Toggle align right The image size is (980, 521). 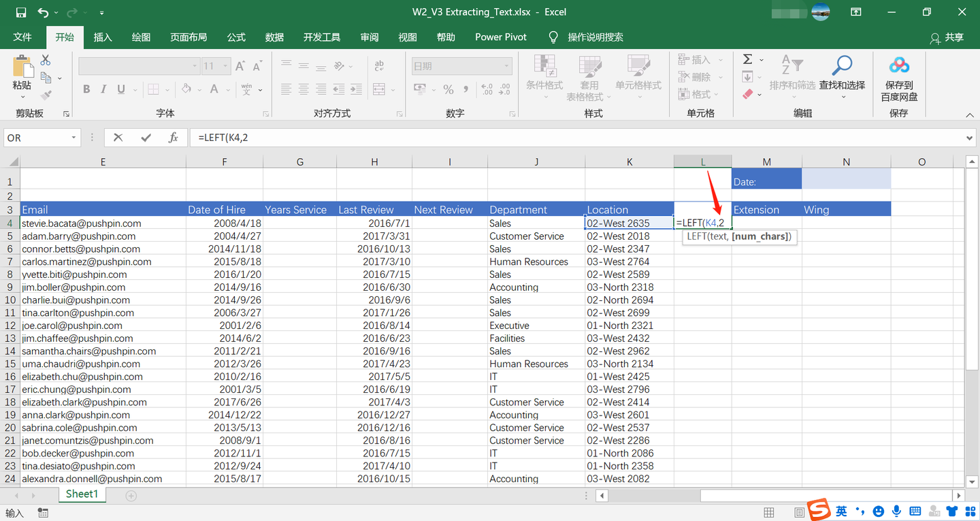coord(321,89)
